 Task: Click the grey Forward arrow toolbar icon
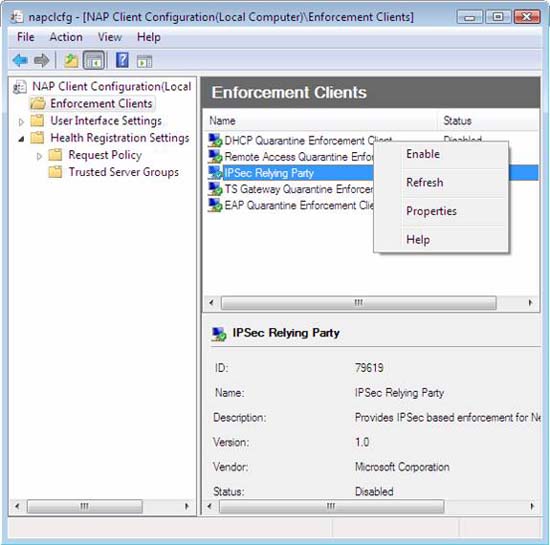[x=42, y=61]
